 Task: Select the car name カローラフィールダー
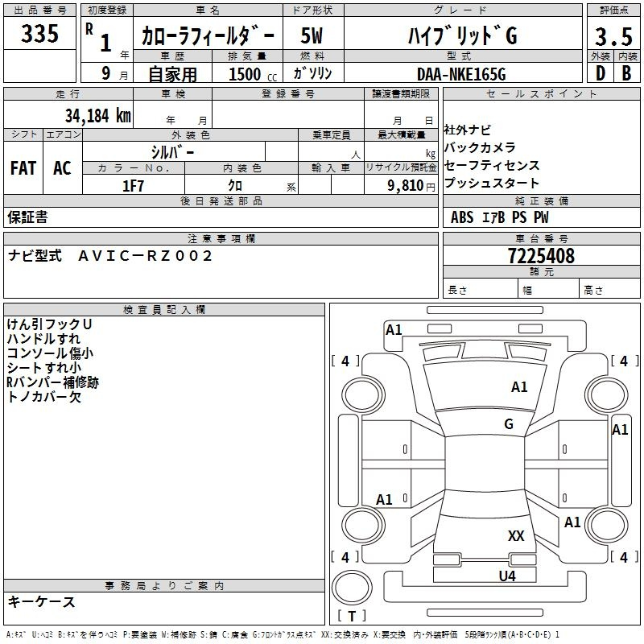click(x=208, y=36)
